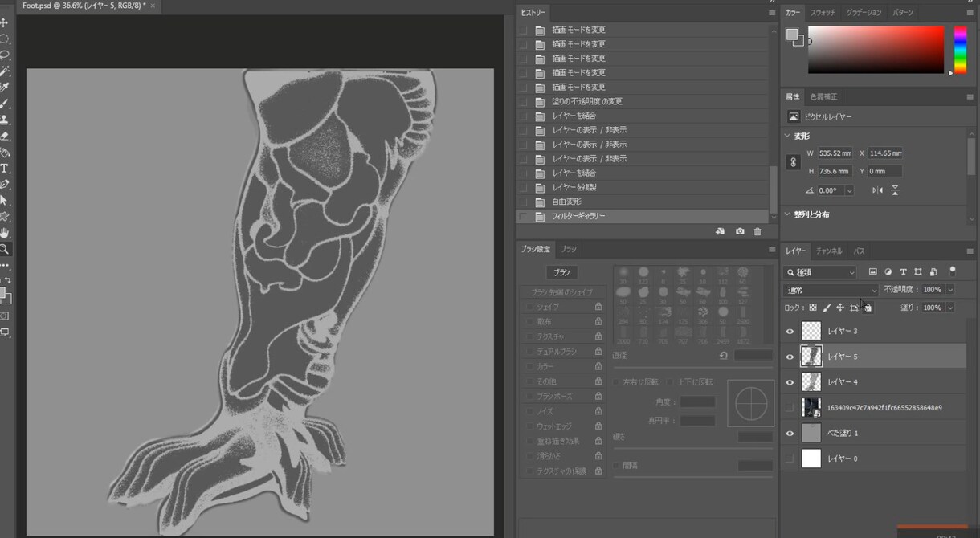Select the Paint Bucket tool
This screenshot has height=538, width=980.
pyautogui.click(x=5, y=151)
